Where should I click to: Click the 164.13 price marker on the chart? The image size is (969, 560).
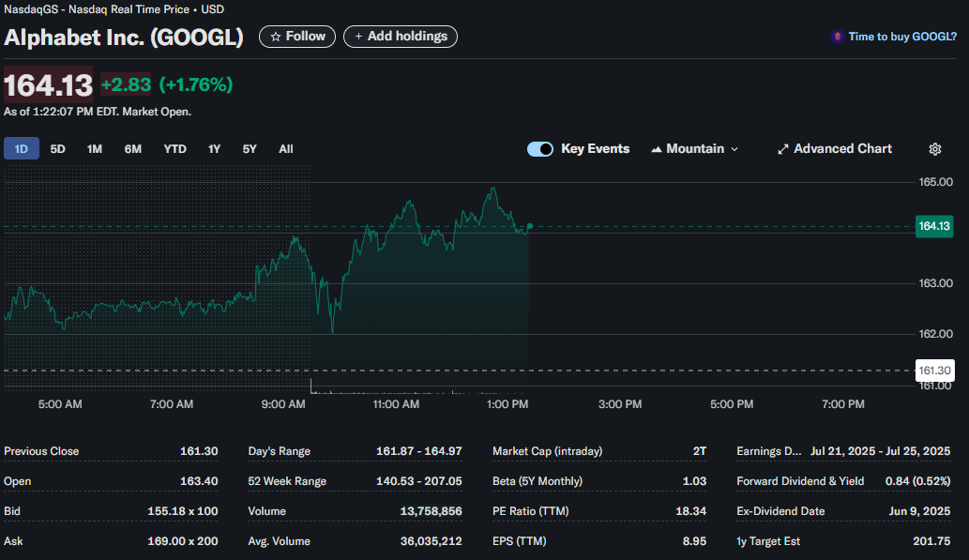point(934,226)
